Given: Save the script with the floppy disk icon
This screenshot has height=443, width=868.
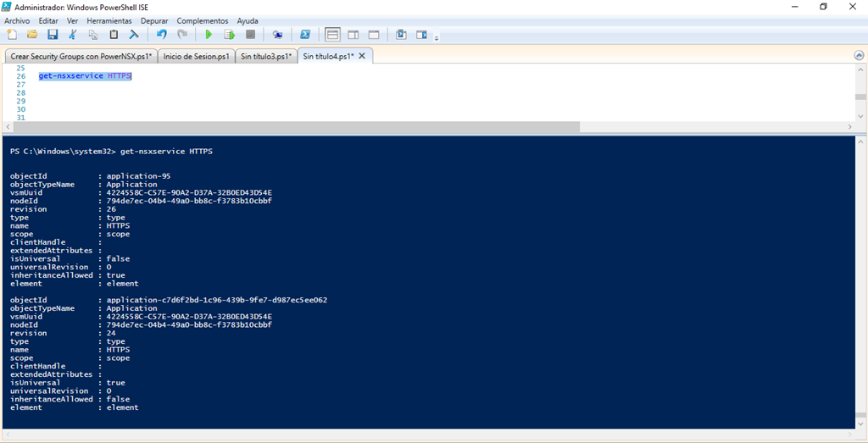Looking at the screenshot, I should 53,35.
